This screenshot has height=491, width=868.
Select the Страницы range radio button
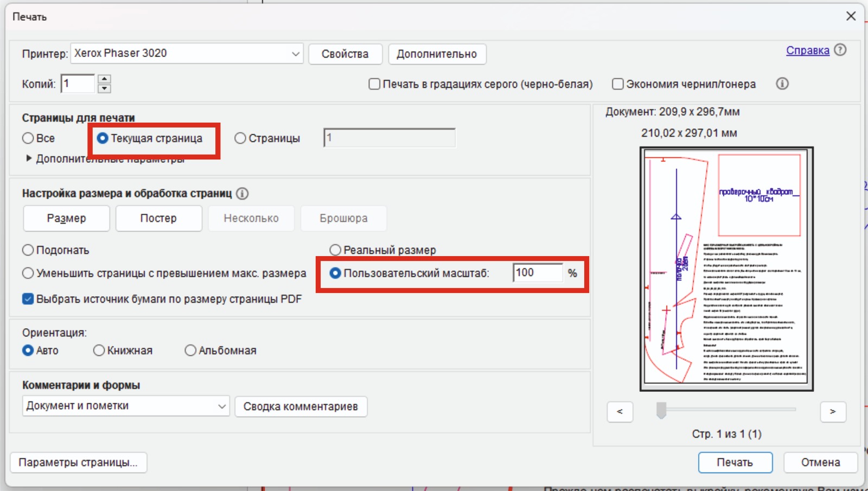point(240,138)
